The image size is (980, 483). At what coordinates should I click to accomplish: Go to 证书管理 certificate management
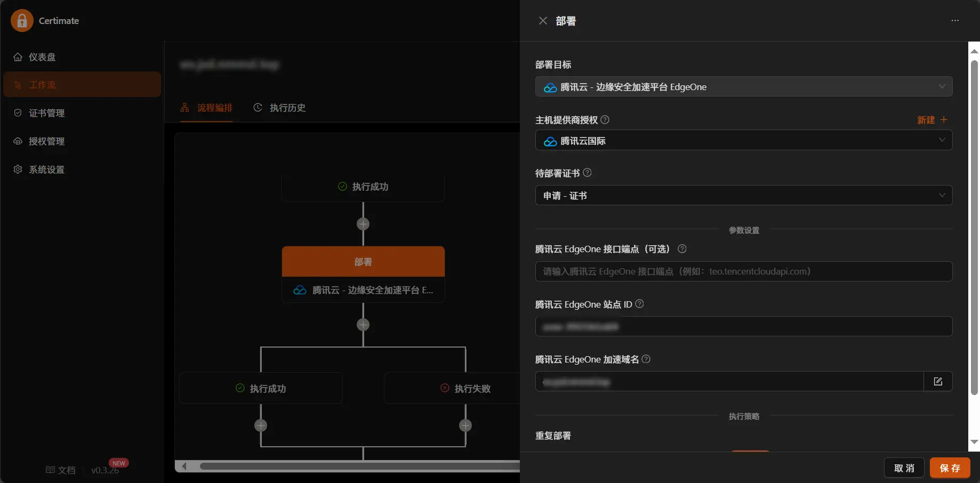[82, 113]
